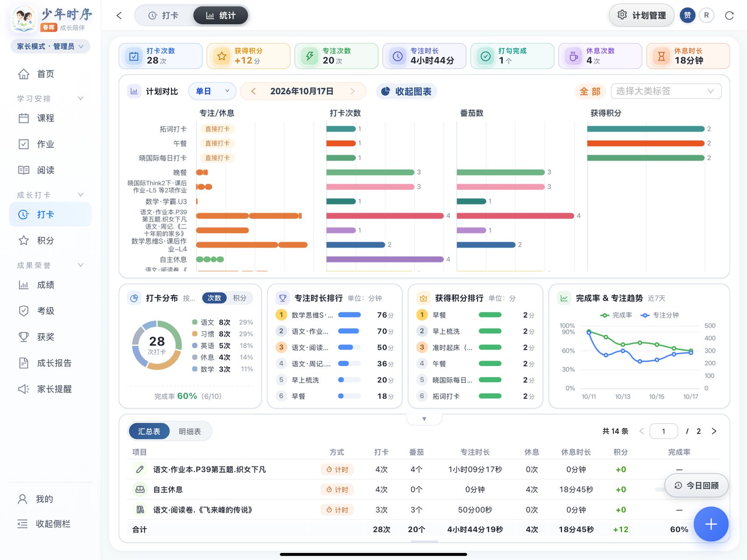The image size is (747, 560).
Task: Click the refresh icon at top right
Action: (x=729, y=15)
